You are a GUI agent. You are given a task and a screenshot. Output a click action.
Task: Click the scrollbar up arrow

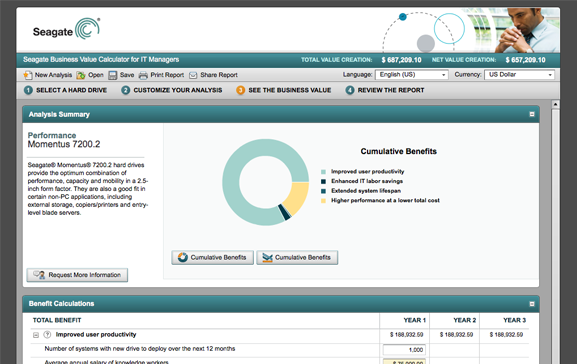click(x=555, y=105)
